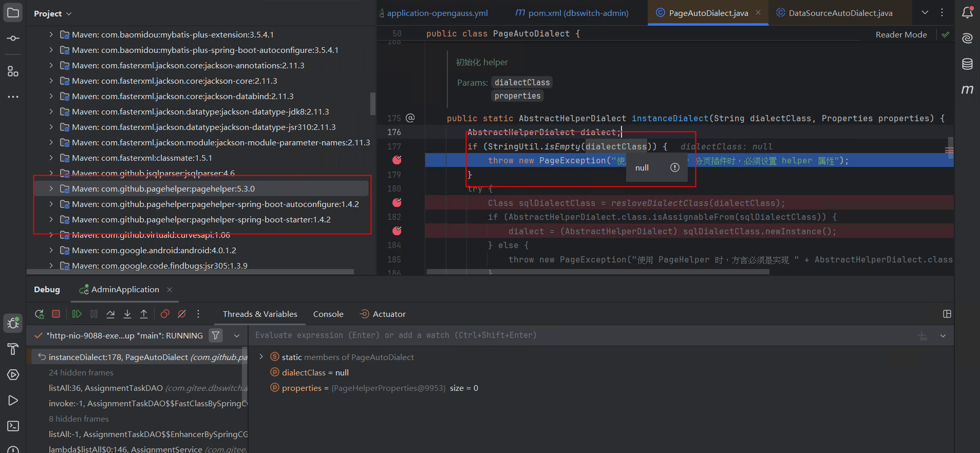The height and width of the screenshot is (453, 980).
Task: Click the Step Into debug icon
Action: click(127, 314)
